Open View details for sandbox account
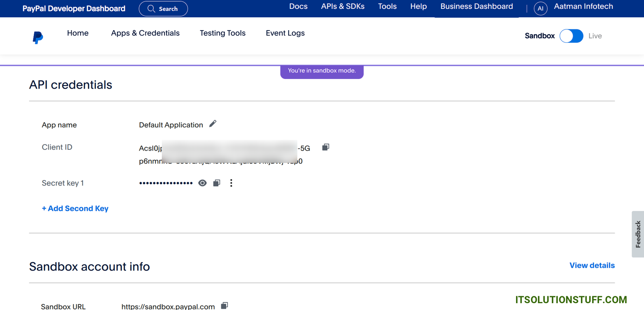644x310 pixels. (x=592, y=265)
